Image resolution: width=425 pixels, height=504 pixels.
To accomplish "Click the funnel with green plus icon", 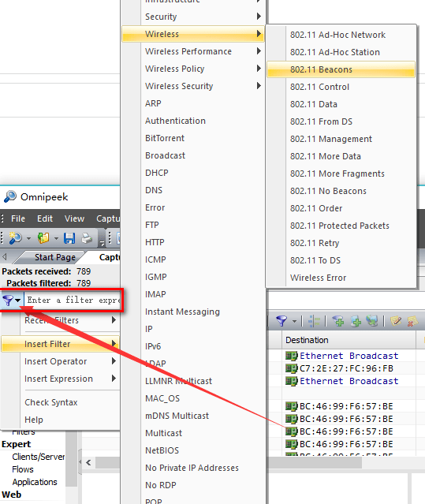I will [338, 321].
